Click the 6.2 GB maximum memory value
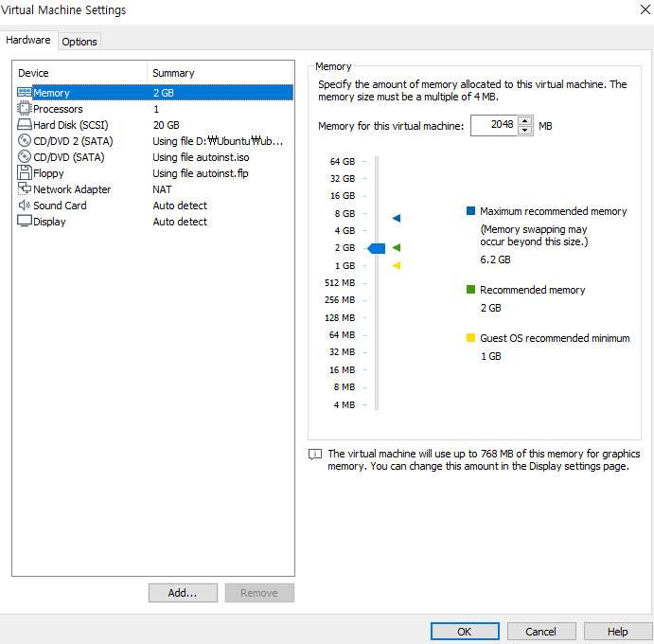 [x=495, y=259]
